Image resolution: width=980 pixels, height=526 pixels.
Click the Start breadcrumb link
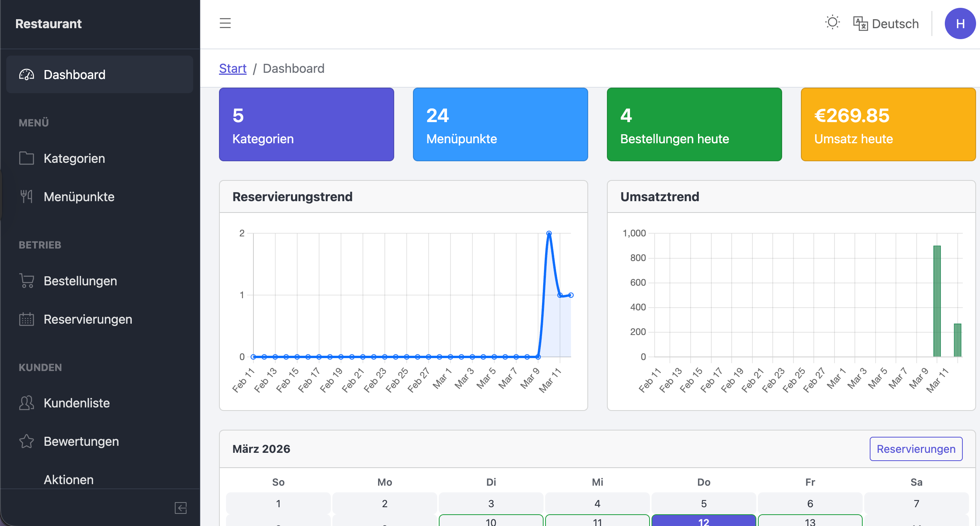[233, 68]
